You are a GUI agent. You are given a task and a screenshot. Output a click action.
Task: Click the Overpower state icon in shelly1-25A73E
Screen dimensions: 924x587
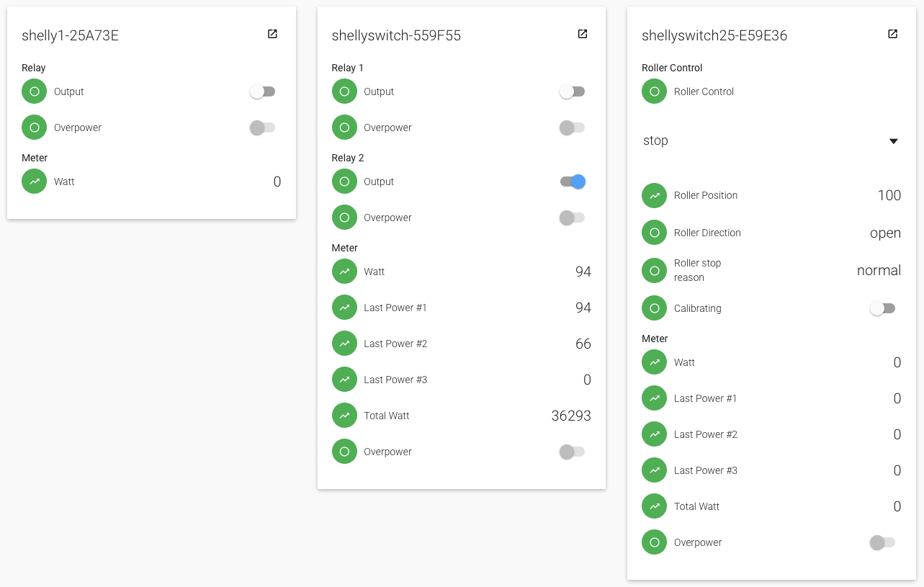34,127
